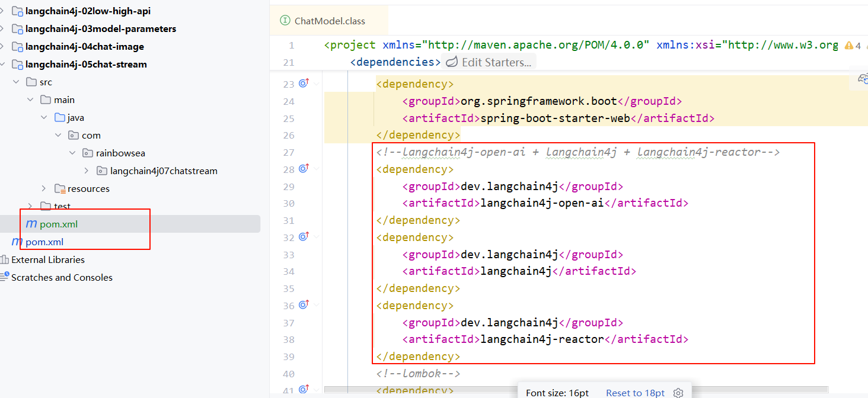The image size is (868, 398).
Task: Expand the test folder chevron
Action: point(30,206)
